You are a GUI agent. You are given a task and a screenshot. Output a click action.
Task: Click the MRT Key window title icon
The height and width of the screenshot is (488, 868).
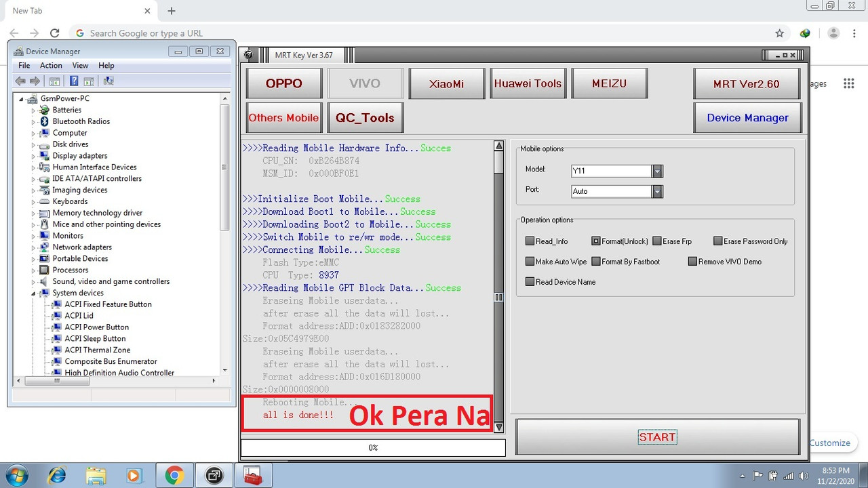pos(248,55)
